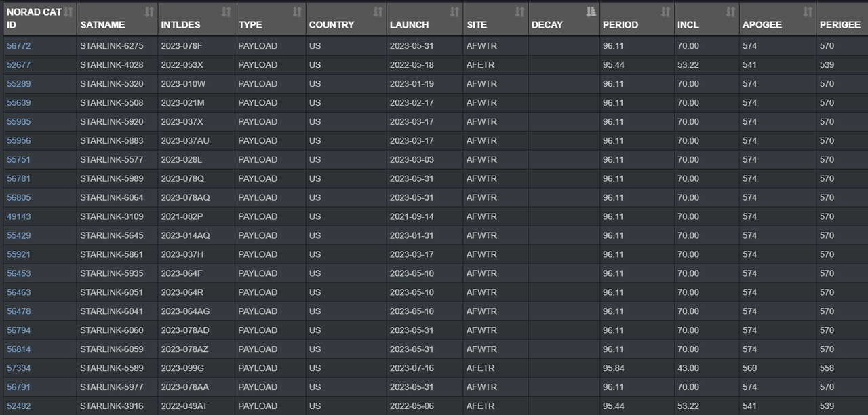Follow the 56794 ID link
Image resolution: width=868 pixels, height=415 pixels.
[x=18, y=330]
